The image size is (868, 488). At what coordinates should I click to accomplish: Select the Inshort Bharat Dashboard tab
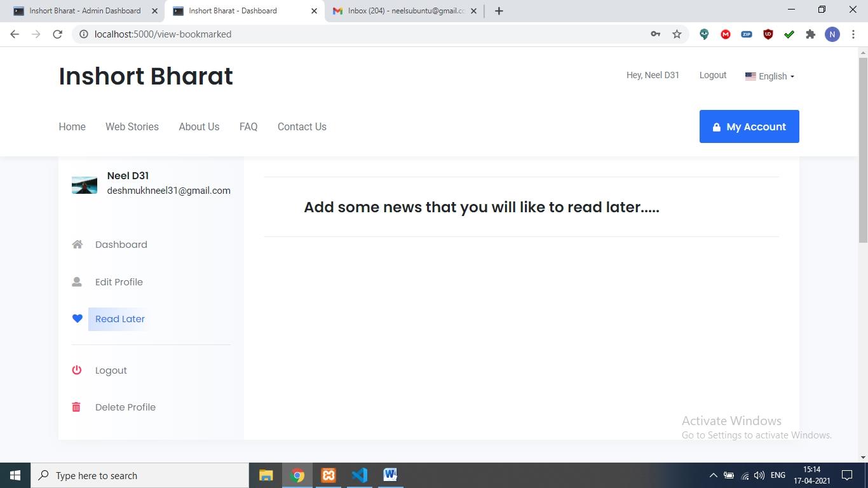point(245,11)
